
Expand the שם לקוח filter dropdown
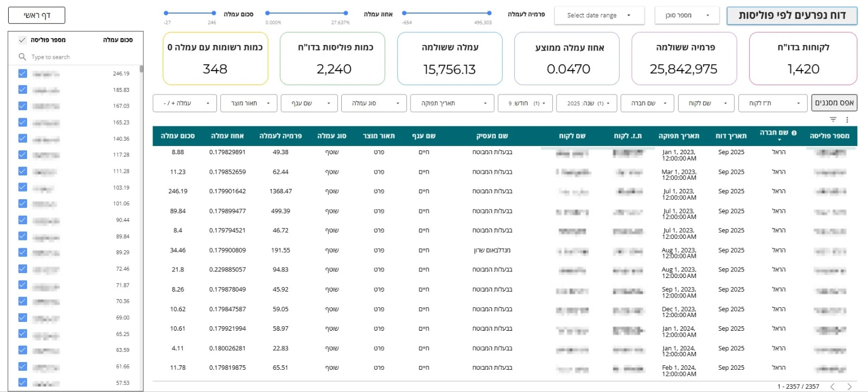click(x=706, y=103)
